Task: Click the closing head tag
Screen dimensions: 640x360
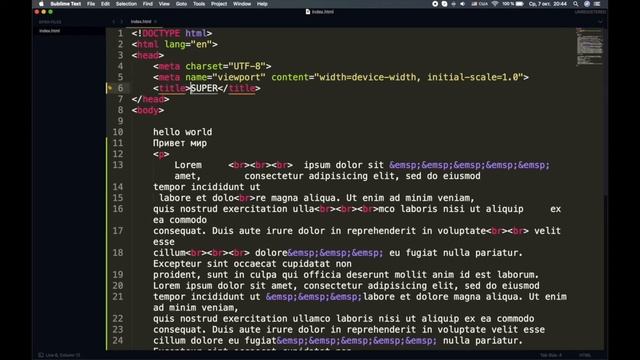Action: [150, 99]
